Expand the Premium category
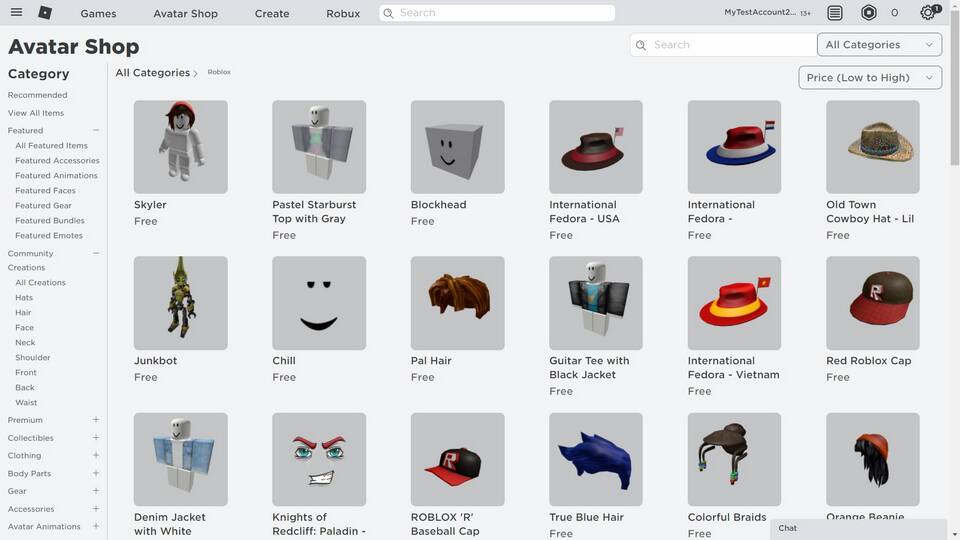Image resolution: width=960 pixels, height=540 pixels. point(96,419)
